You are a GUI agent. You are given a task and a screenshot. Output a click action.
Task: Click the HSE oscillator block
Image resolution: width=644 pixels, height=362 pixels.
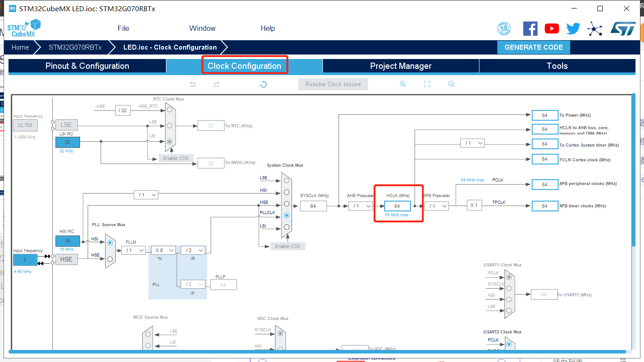click(66, 259)
